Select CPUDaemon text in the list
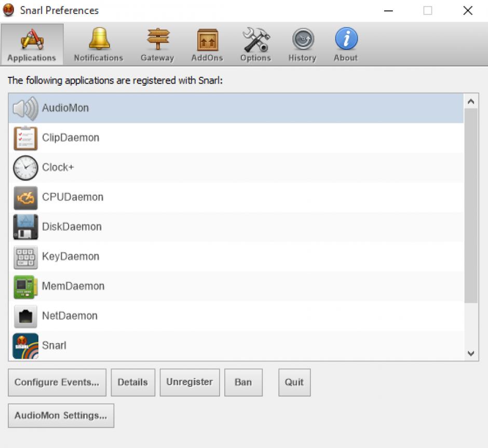 [73, 197]
